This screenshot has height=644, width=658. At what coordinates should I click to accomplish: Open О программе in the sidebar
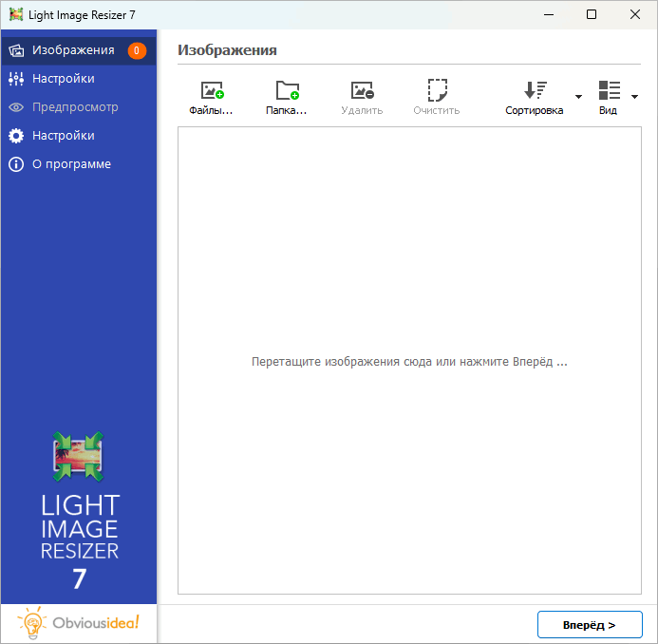coord(79,164)
